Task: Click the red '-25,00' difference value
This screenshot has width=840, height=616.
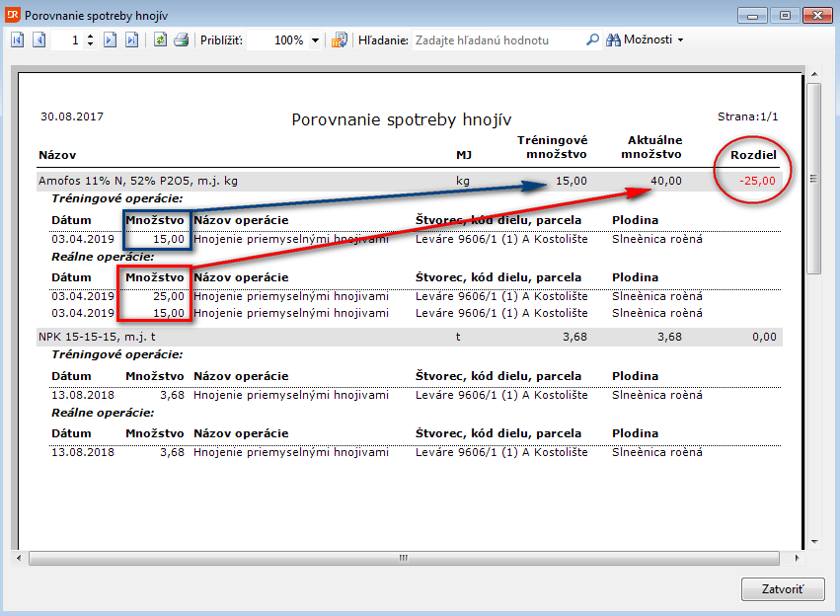Action: [757, 181]
